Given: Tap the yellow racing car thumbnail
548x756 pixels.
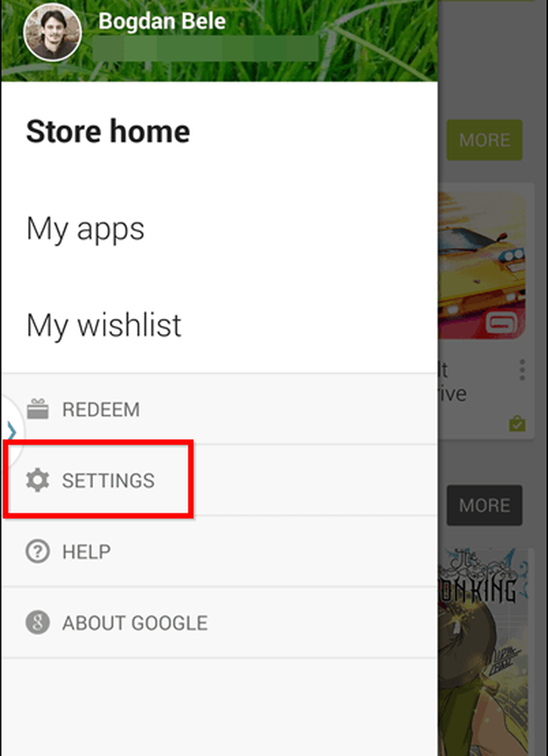Looking at the screenshot, I should click(482, 265).
